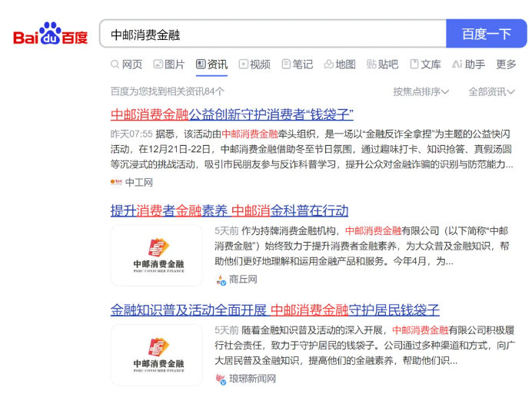Open the 全部资讯 filter dropdown
This screenshot has width=532, height=397.
[491, 91]
